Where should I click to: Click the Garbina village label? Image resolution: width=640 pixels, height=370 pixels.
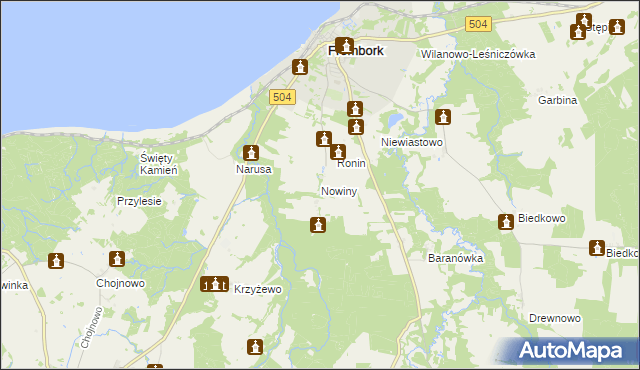coord(558,100)
